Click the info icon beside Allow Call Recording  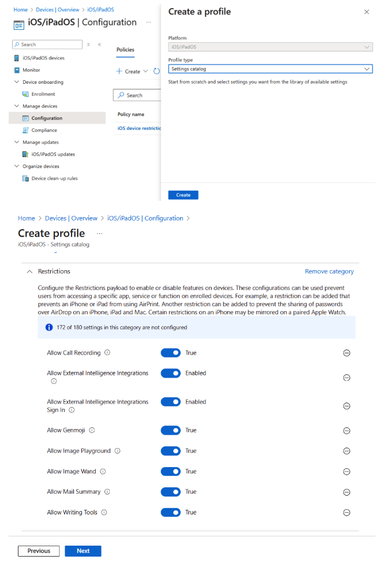click(107, 353)
